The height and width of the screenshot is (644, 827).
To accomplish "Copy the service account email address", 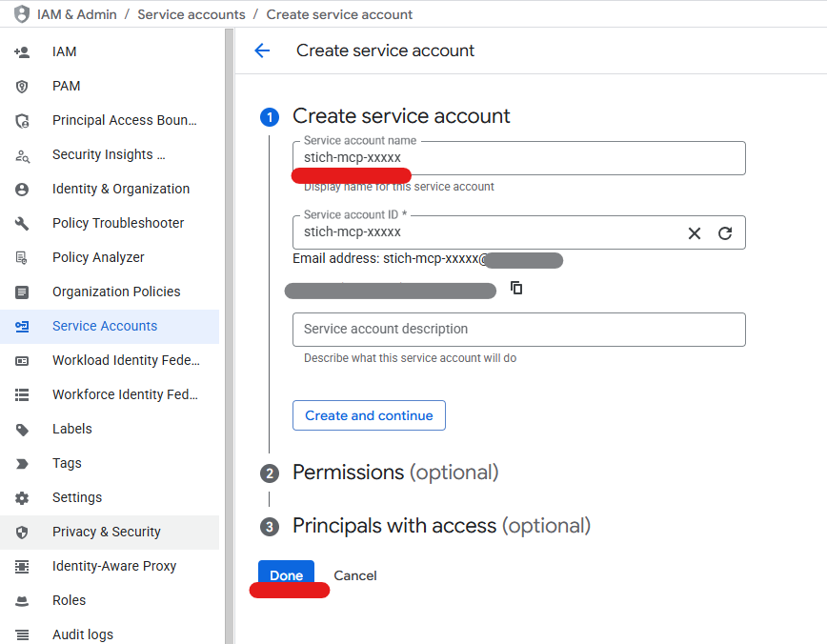I will click(x=516, y=288).
